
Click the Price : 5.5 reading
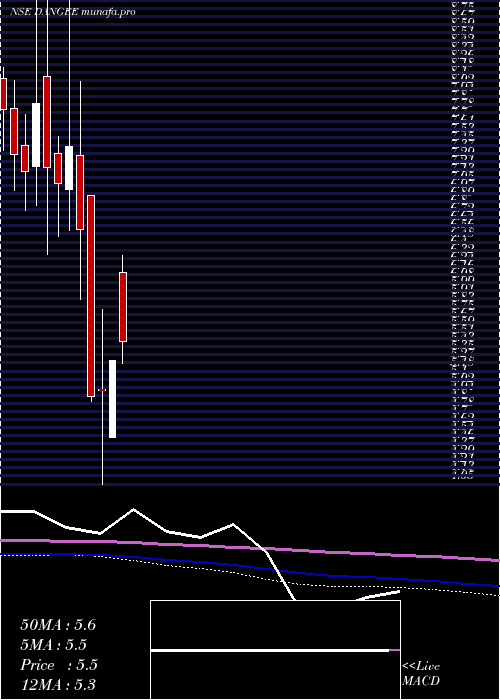tap(59, 665)
